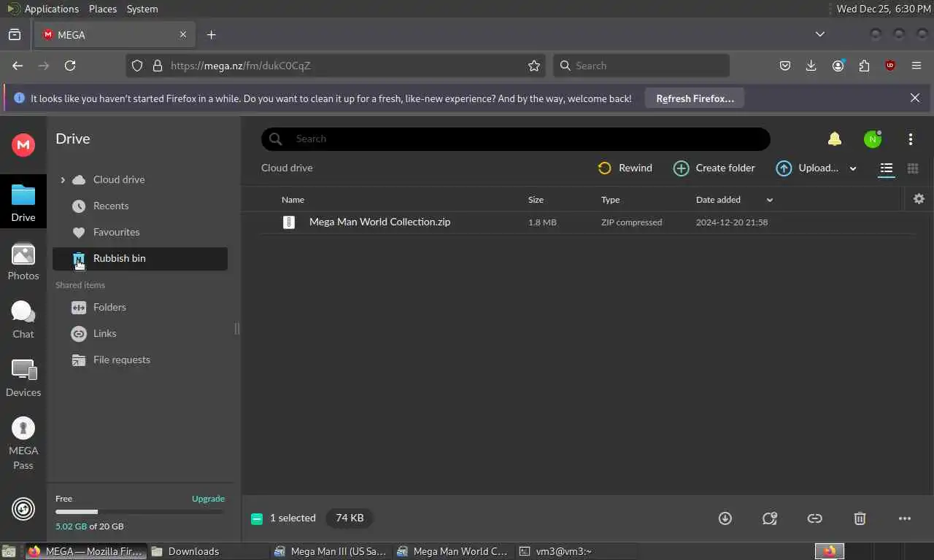Click Create folder
The image size is (934, 560).
click(x=714, y=168)
